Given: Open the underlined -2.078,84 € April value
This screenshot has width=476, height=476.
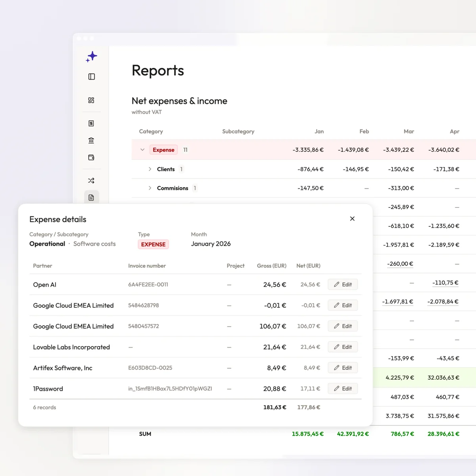Looking at the screenshot, I should [x=443, y=302].
